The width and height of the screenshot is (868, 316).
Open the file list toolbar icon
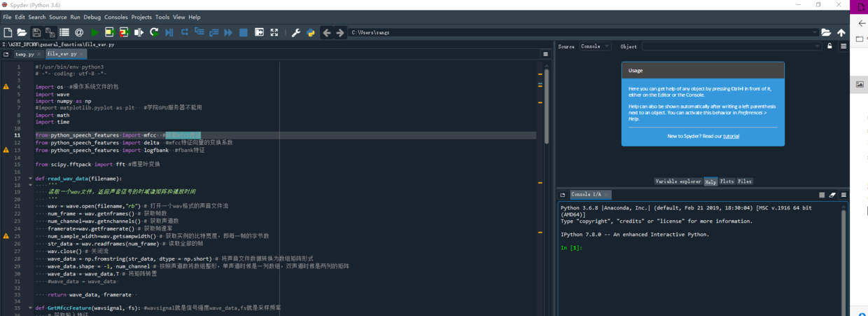[64, 32]
